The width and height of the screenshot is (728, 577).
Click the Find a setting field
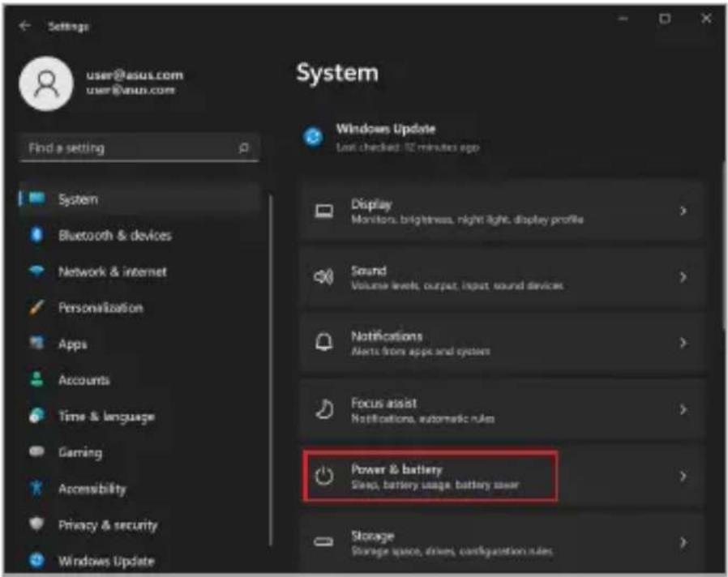[x=139, y=148]
